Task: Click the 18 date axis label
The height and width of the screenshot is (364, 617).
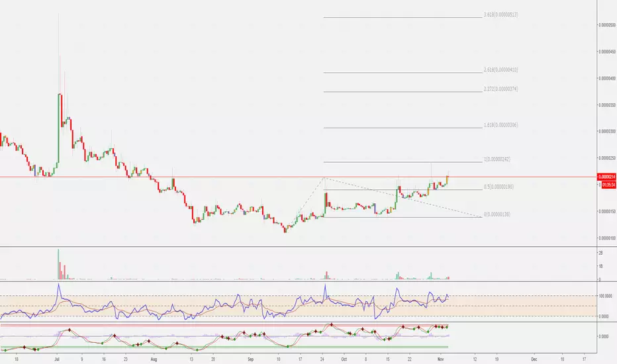Action: [x=16, y=359]
